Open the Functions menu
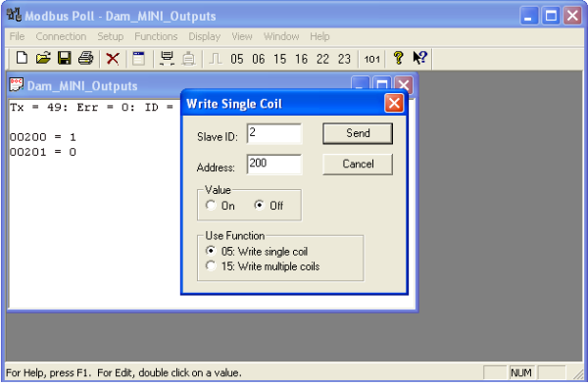 tap(156, 36)
